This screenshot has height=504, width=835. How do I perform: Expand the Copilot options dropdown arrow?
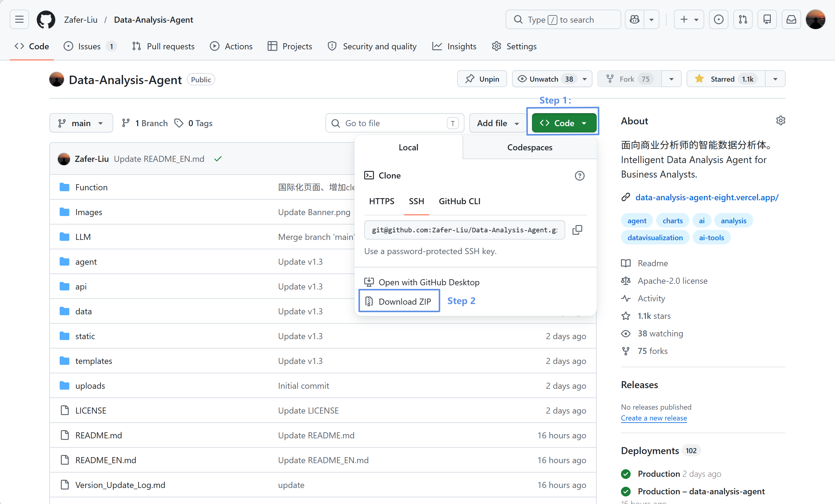tap(651, 20)
